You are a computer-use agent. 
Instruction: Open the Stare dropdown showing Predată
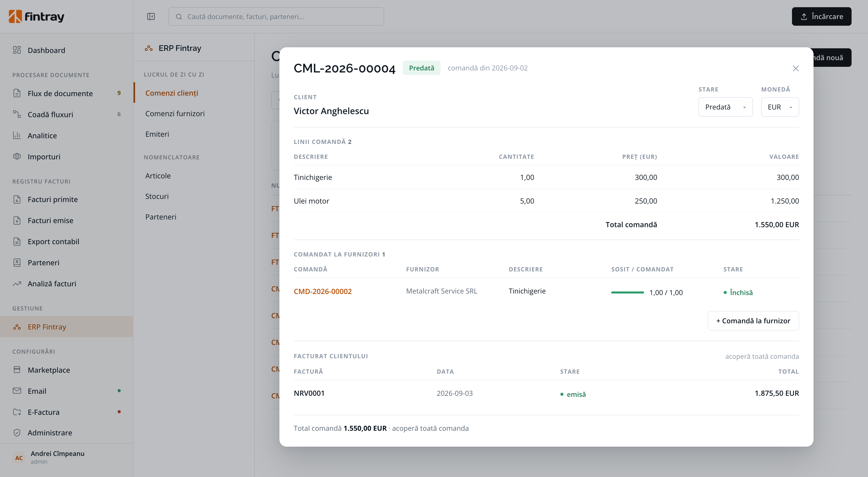coord(725,107)
